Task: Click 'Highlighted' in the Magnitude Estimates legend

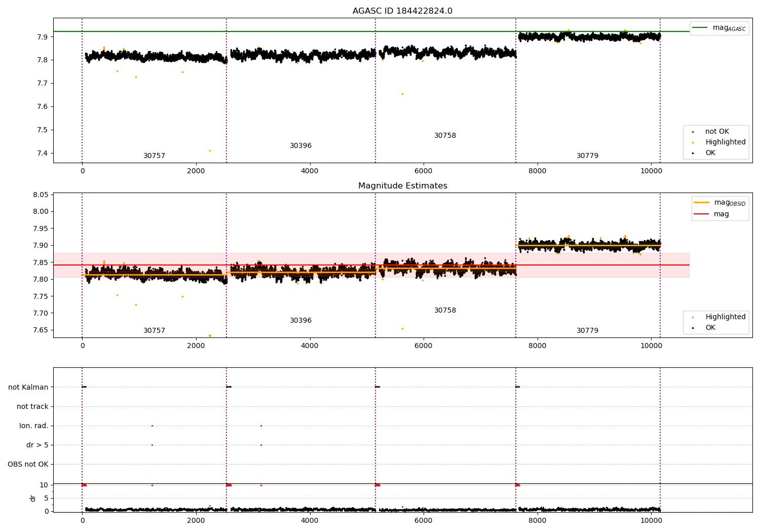Action: coord(726,317)
